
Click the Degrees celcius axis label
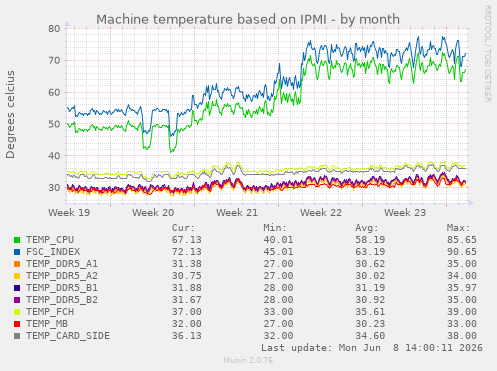click(10, 114)
